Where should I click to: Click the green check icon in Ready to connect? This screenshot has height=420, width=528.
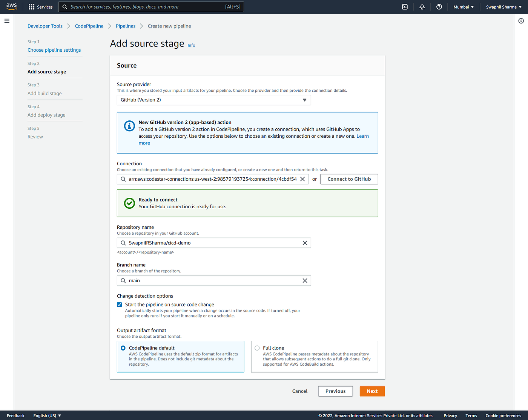pos(129,203)
